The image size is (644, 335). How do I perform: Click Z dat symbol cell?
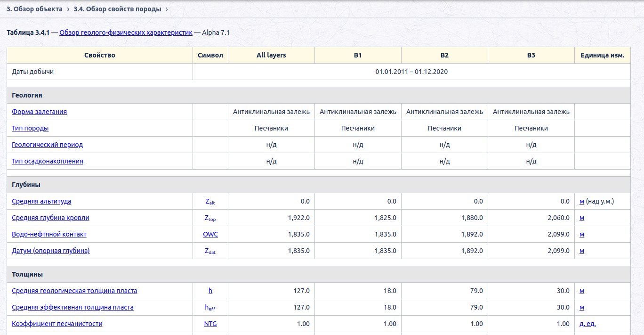point(210,251)
